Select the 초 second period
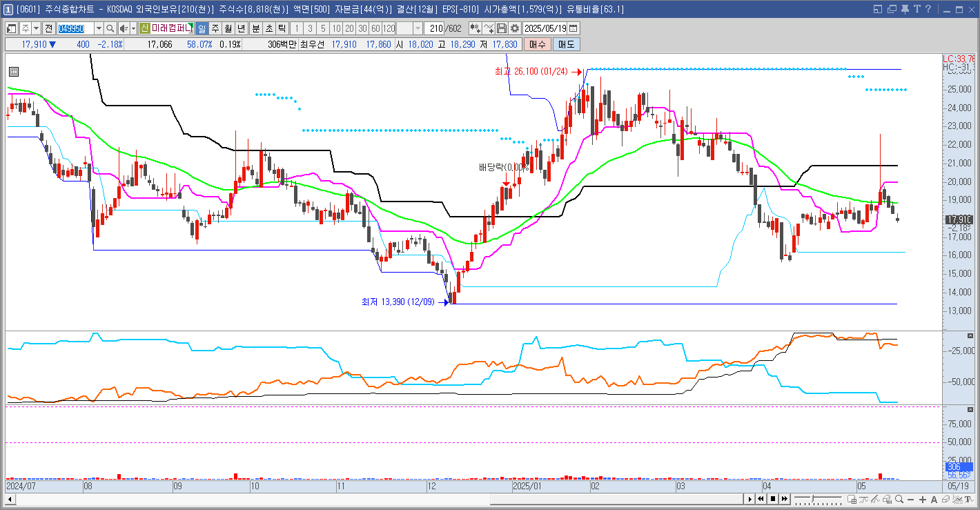Image resolution: width=980 pixels, height=510 pixels. [269, 28]
